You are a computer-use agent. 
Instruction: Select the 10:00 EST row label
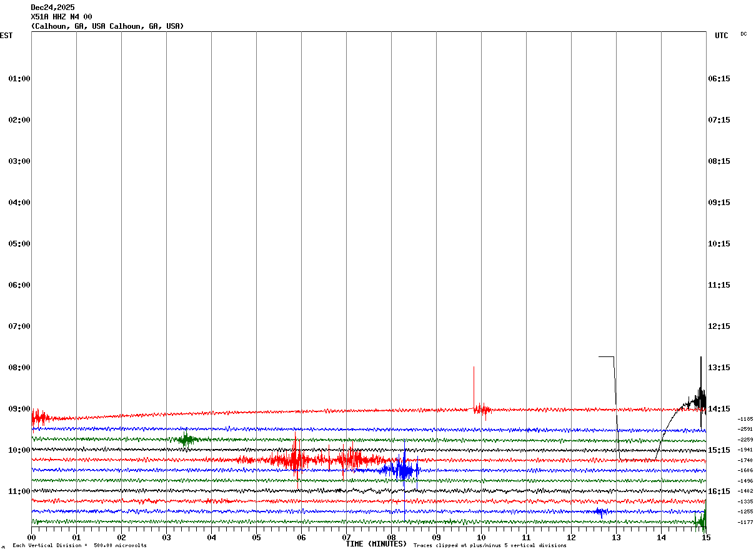click(19, 450)
